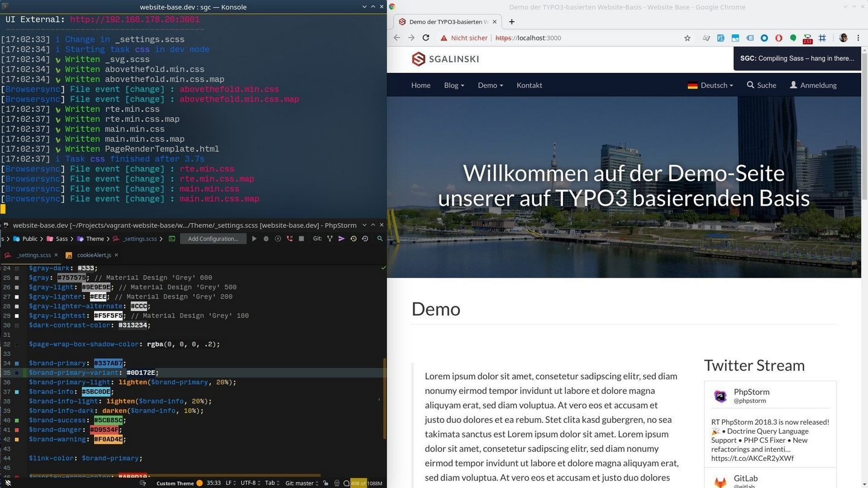Open Tab indent settings in status bar

[x=272, y=483]
